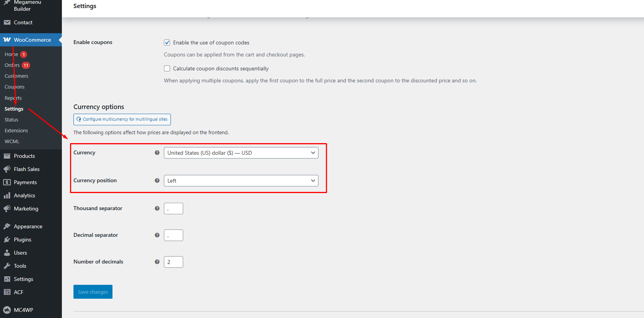Open Products via its sidebar icon
The height and width of the screenshot is (318, 644).
[7, 156]
